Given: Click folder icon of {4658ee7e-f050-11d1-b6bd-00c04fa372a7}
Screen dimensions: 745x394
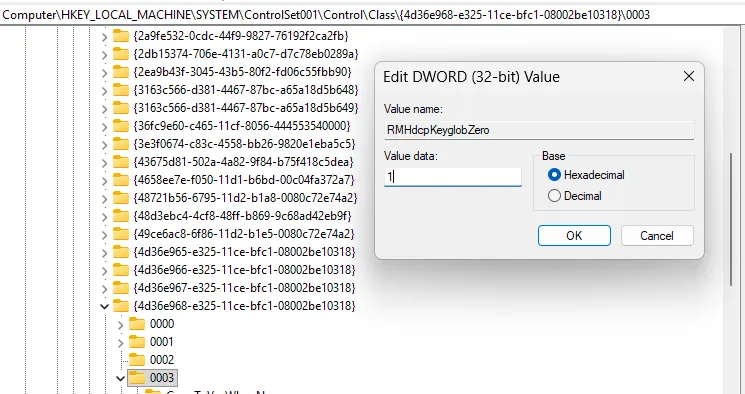Looking at the screenshot, I should coord(121,180).
